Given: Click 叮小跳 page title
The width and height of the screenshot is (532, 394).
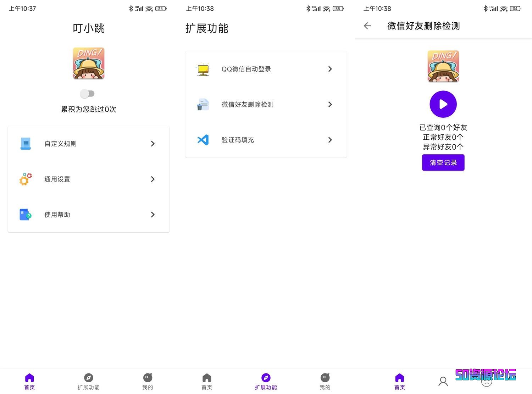Looking at the screenshot, I should tap(89, 28).
